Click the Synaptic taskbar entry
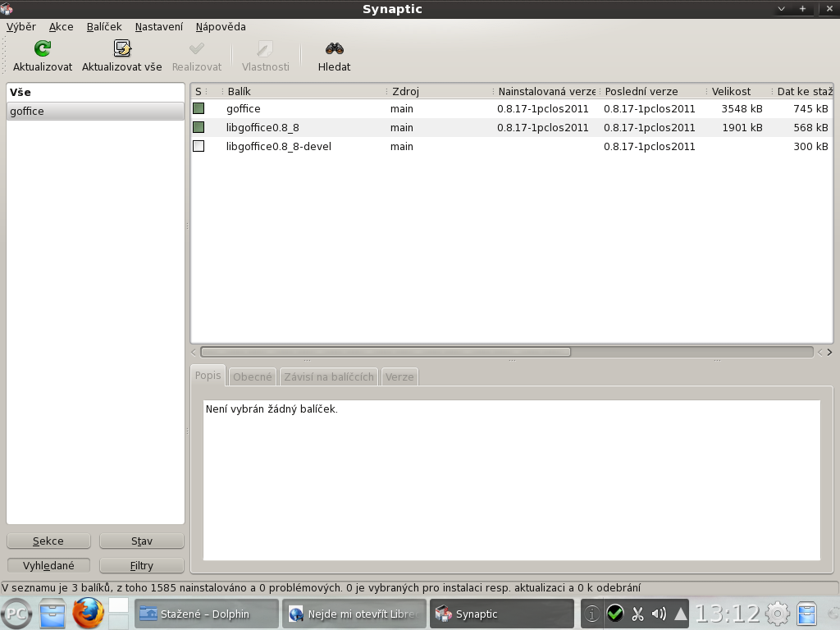This screenshot has height=630, width=840. coord(502,614)
